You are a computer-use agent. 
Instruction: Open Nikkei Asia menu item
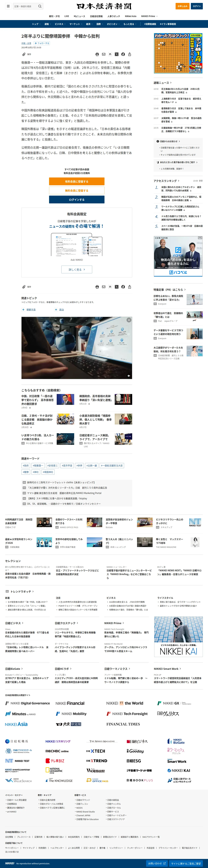point(130,16)
